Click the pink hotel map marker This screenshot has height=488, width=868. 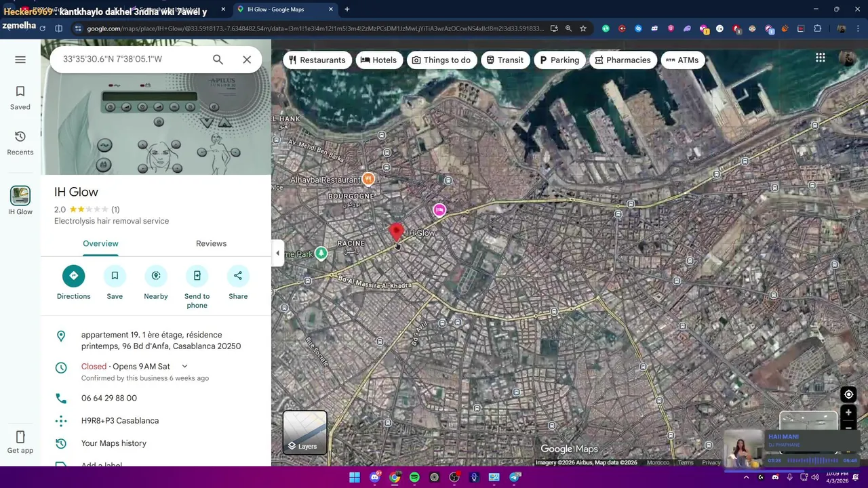[x=439, y=210]
